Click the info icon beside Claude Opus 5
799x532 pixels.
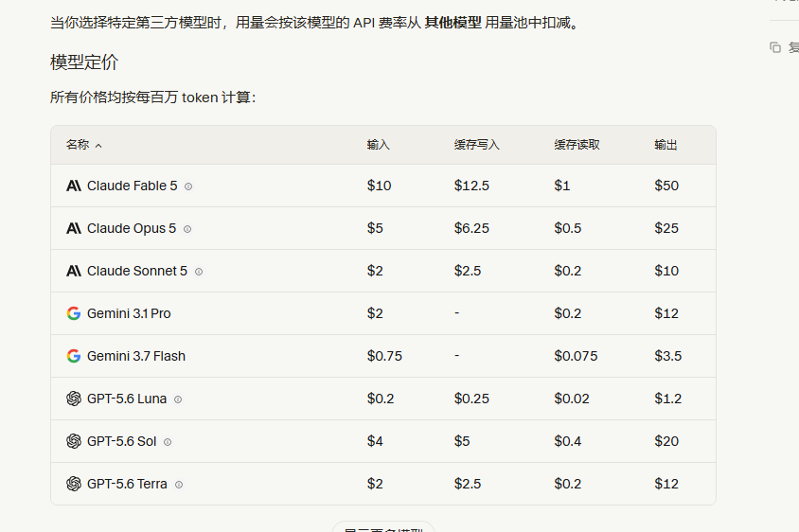[187, 229]
